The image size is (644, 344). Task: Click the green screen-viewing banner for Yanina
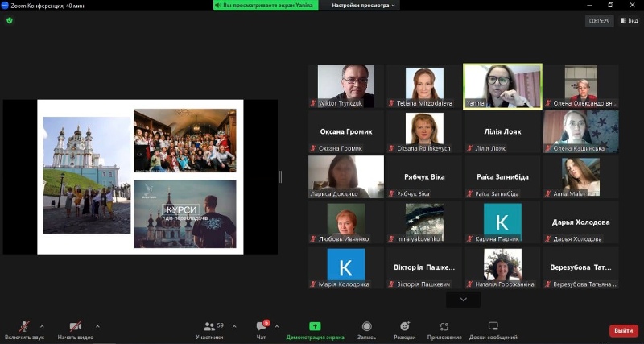(266, 6)
